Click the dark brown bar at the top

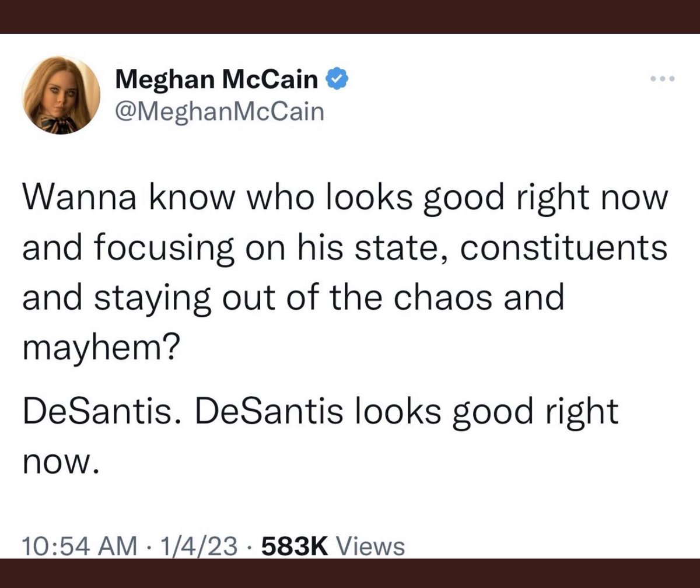350,16
